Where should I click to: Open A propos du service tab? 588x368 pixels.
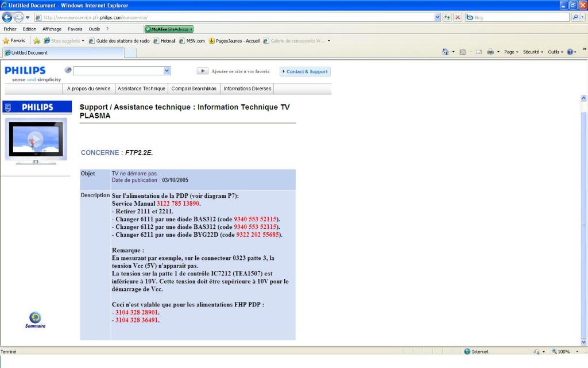click(89, 89)
